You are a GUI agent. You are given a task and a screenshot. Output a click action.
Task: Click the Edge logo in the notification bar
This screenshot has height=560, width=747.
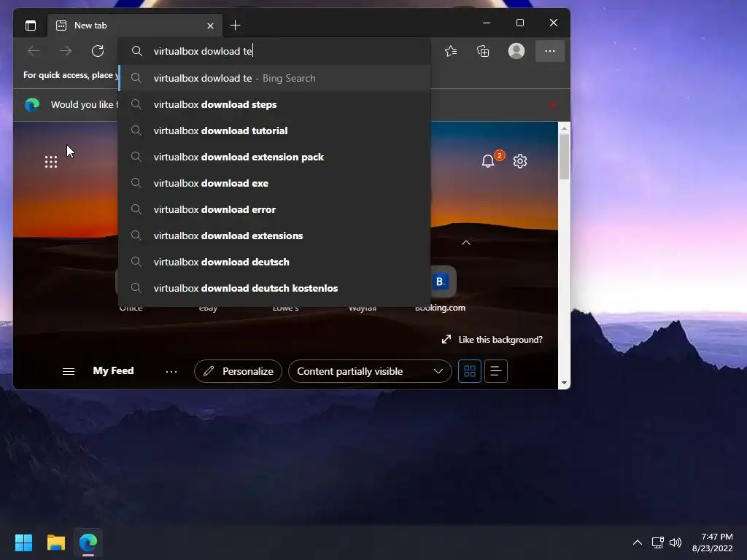[32, 105]
